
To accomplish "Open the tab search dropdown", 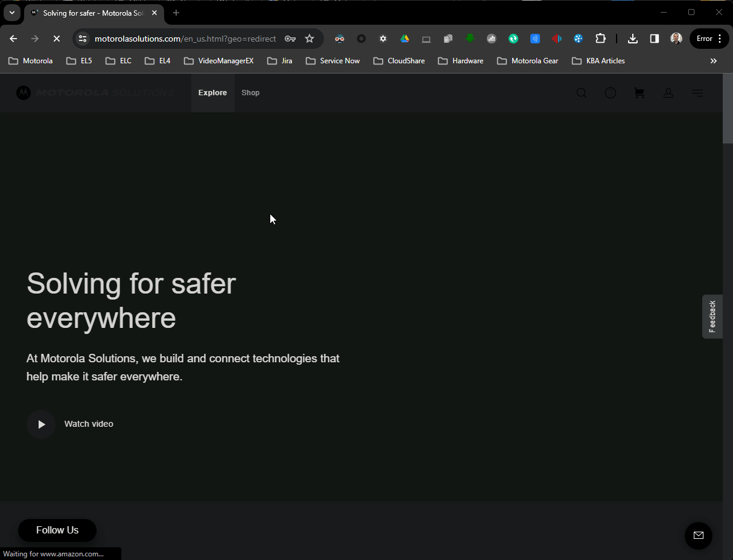I will (x=11, y=13).
